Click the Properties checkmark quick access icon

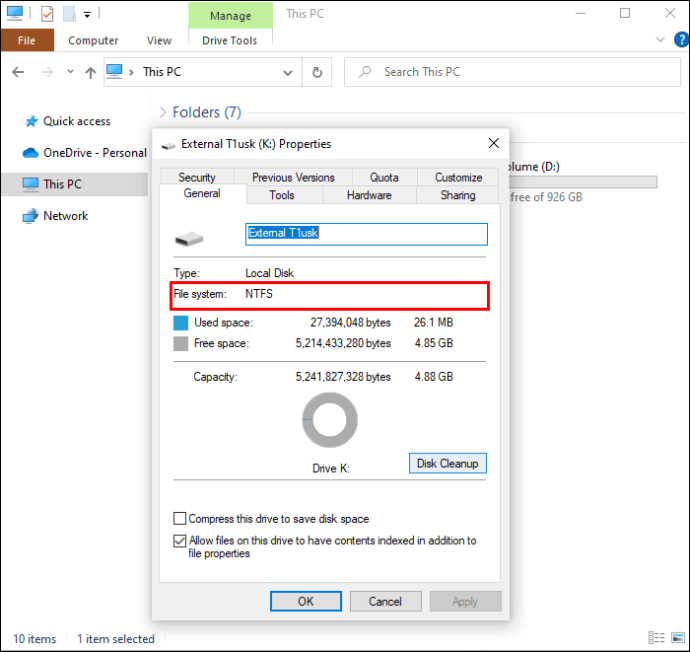click(47, 14)
